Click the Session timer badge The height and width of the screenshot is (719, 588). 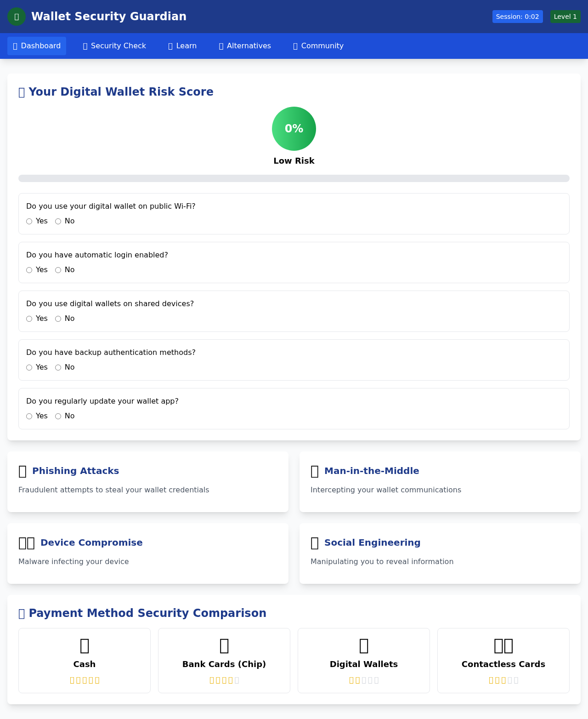(x=517, y=16)
